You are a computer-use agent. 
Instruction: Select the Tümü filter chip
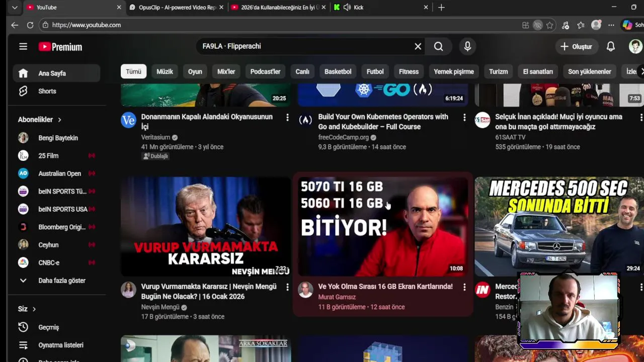133,71
